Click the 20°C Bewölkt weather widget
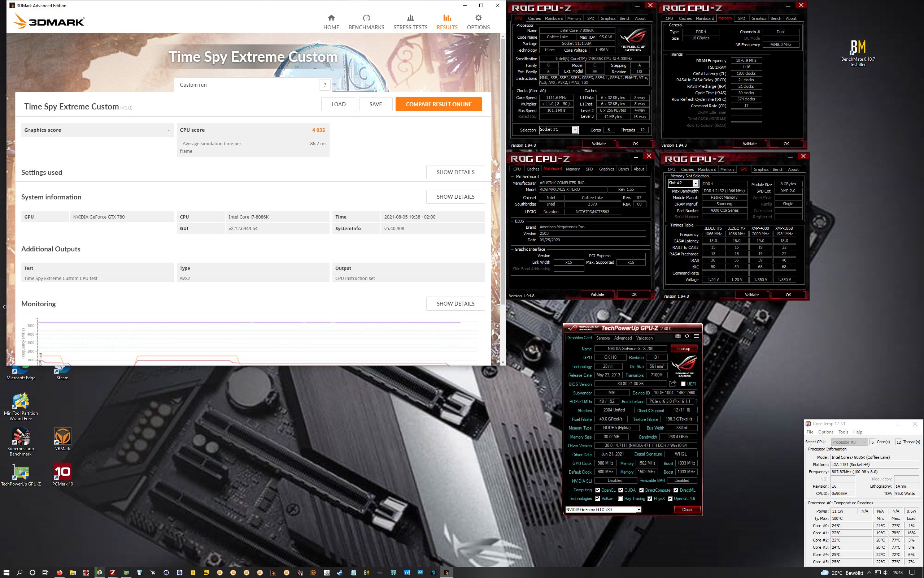This screenshot has height=578, width=924. 842,573
